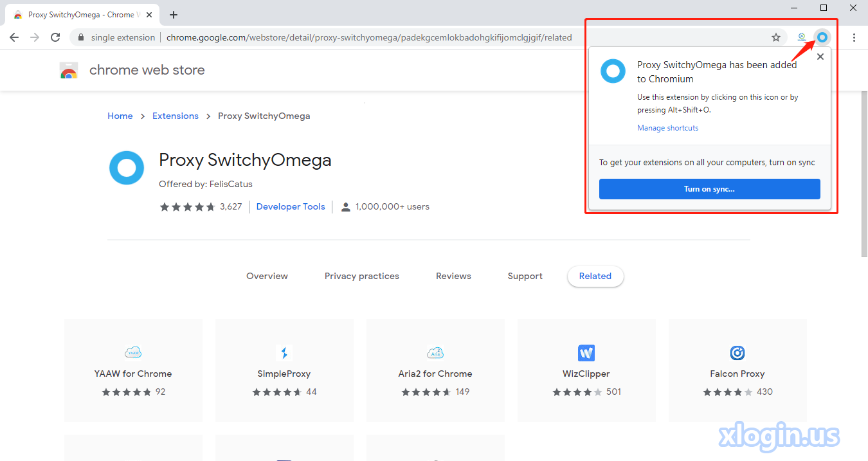Minimize the Chromium window

click(x=794, y=8)
